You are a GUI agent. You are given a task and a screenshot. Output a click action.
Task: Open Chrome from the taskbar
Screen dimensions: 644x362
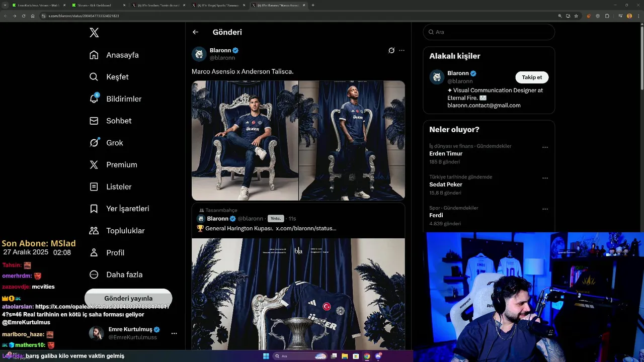tap(367, 356)
